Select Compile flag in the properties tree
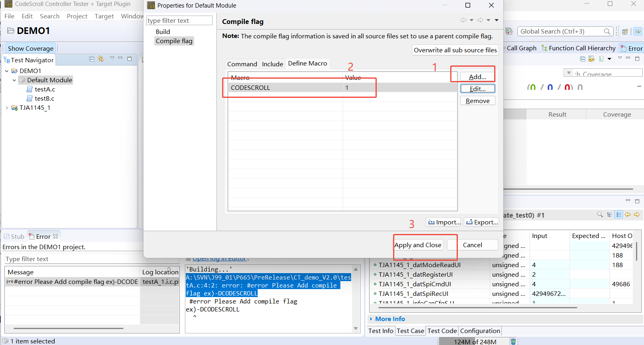 click(x=174, y=41)
